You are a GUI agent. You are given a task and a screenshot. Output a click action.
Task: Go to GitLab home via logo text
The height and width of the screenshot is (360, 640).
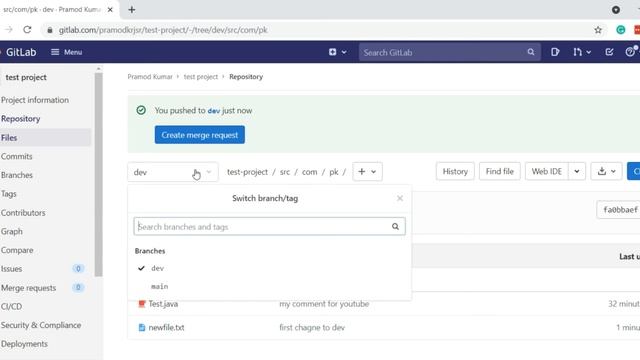click(21, 52)
